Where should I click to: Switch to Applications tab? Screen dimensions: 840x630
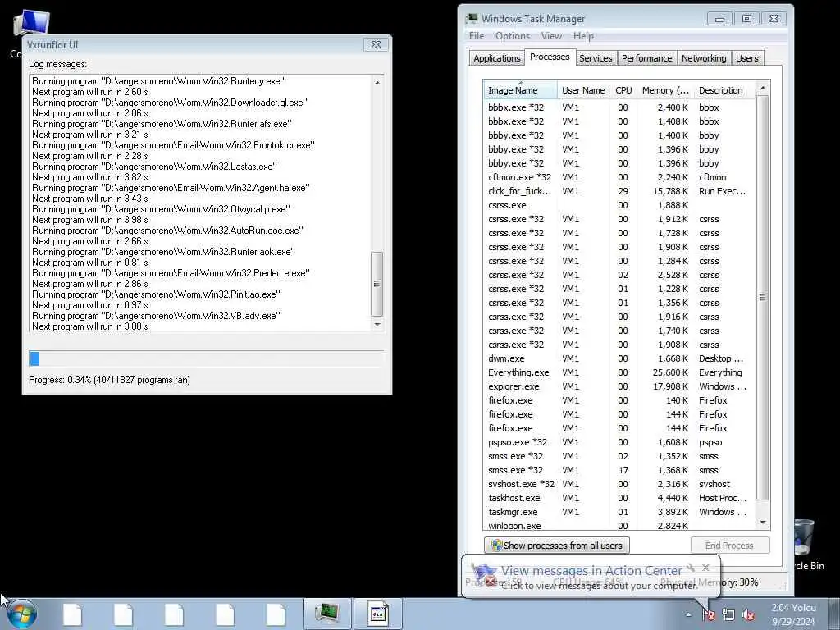[x=496, y=58]
